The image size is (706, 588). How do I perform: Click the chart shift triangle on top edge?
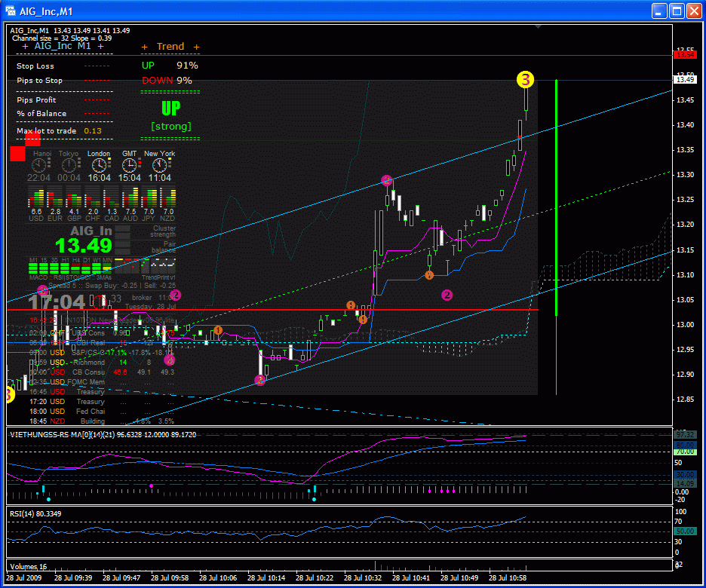pyautogui.click(x=538, y=27)
